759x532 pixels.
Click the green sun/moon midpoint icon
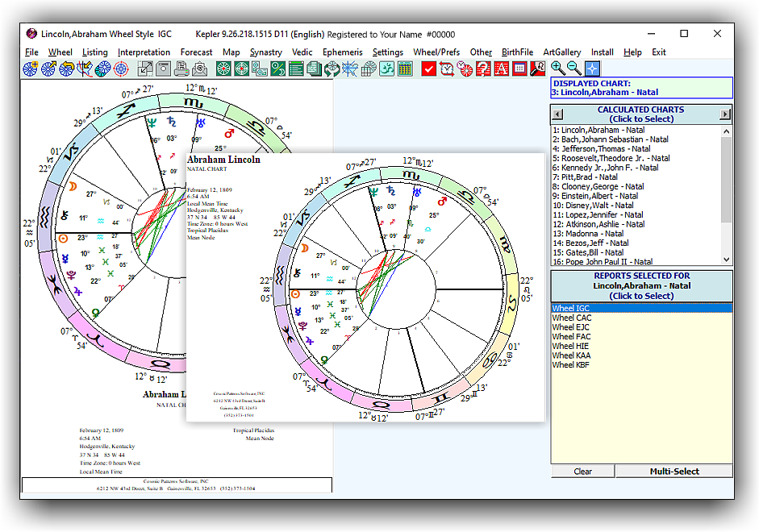point(277,69)
